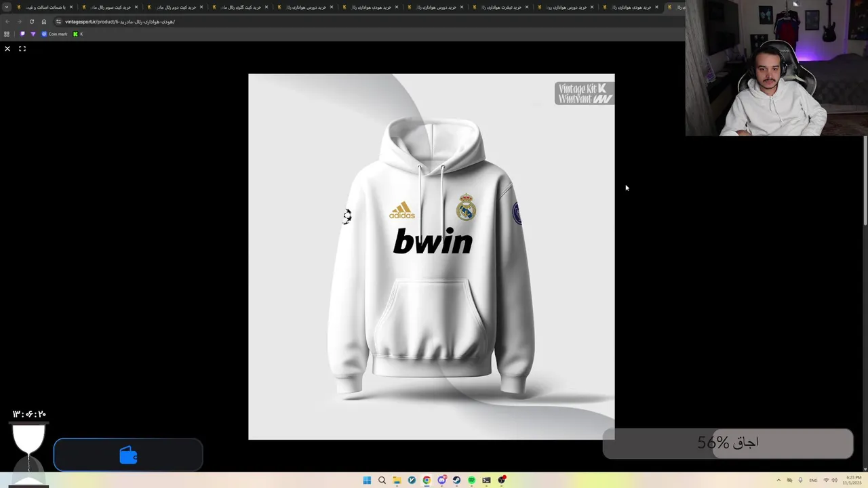
Task: Open the volume tray icon
Action: 834,480
